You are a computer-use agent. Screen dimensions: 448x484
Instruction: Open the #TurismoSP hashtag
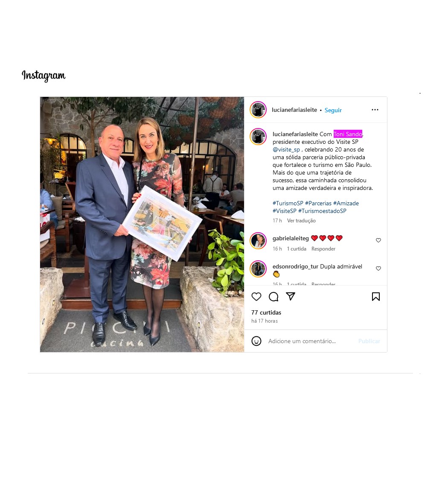point(288,204)
